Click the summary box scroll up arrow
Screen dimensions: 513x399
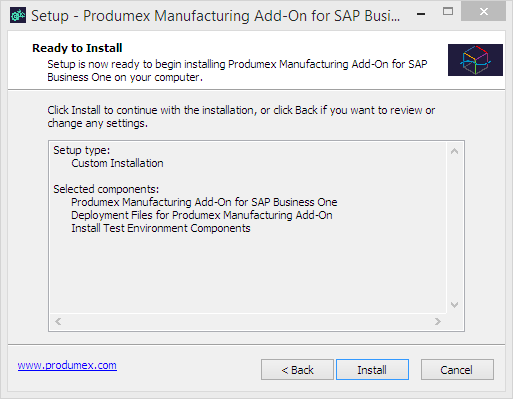point(454,151)
